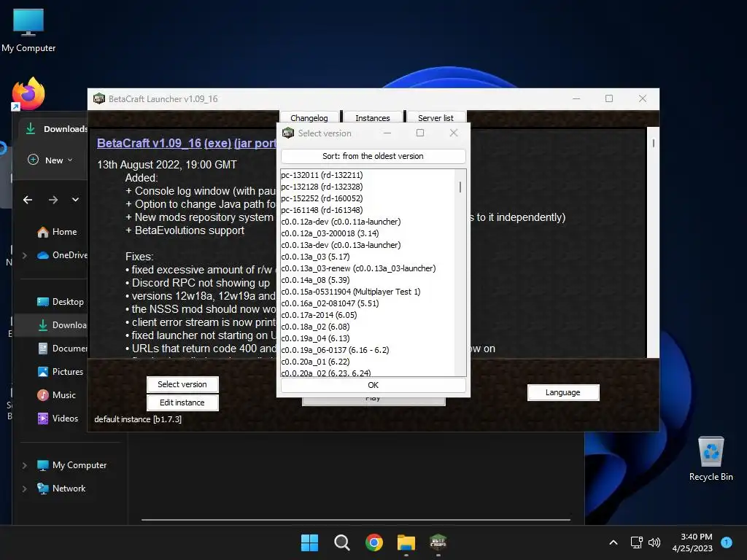Select Home in File Explorer sidebar
The width and height of the screenshot is (747, 560).
click(x=57, y=232)
